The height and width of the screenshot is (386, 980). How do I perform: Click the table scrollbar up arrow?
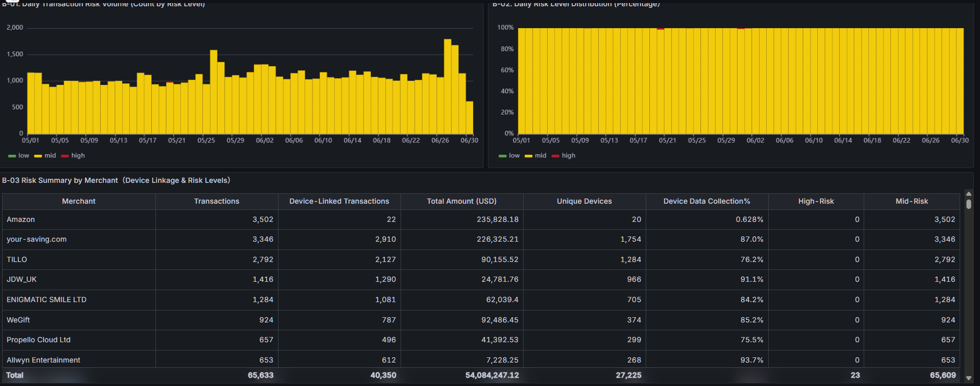(969, 194)
